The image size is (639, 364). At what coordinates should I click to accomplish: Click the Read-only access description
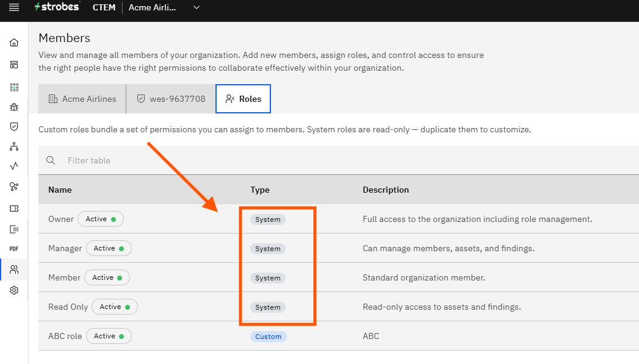click(442, 307)
